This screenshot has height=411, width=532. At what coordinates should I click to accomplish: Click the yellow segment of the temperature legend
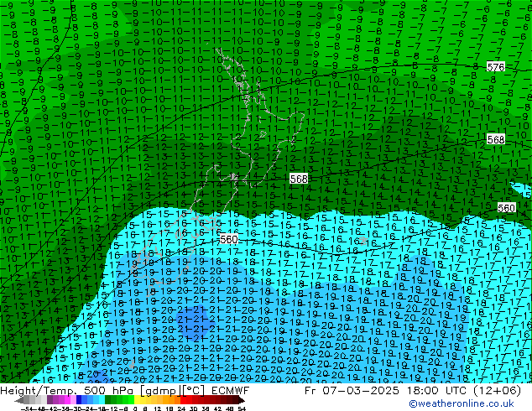pos(137,400)
